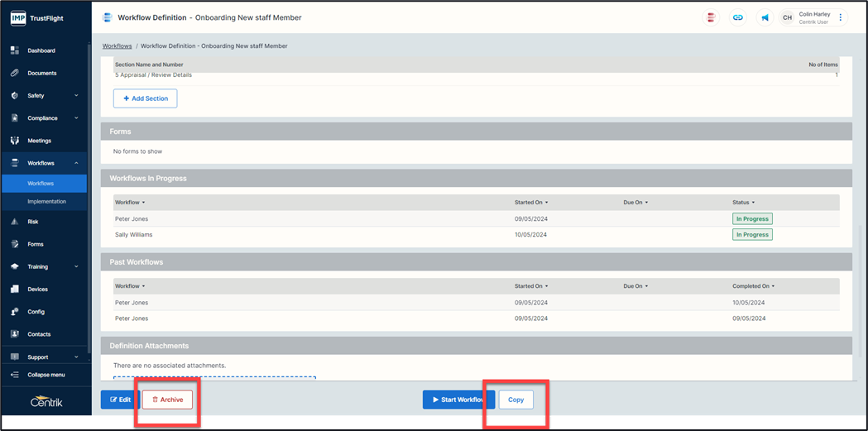Screen dimensions: 868x431
Task: Sort Past Workflows by Completed On
Action: (753, 286)
